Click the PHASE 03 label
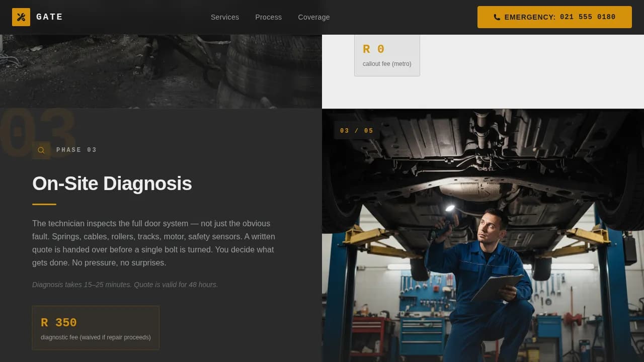The image size is (644, 362). [76, 149]
